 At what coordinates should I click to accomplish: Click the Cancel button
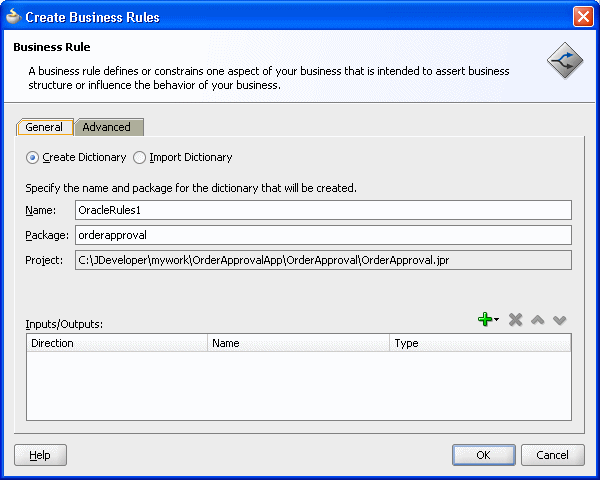coord(553,455)
